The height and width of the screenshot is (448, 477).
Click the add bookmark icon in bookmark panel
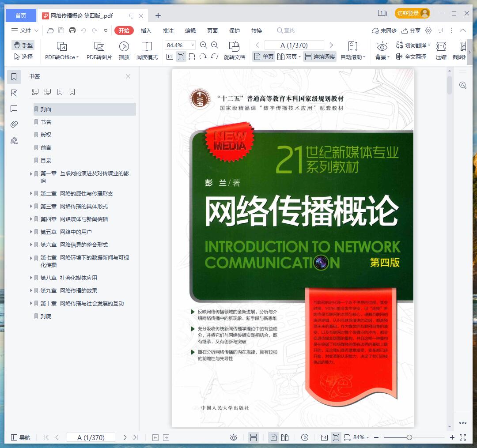[x=60, y=92]
